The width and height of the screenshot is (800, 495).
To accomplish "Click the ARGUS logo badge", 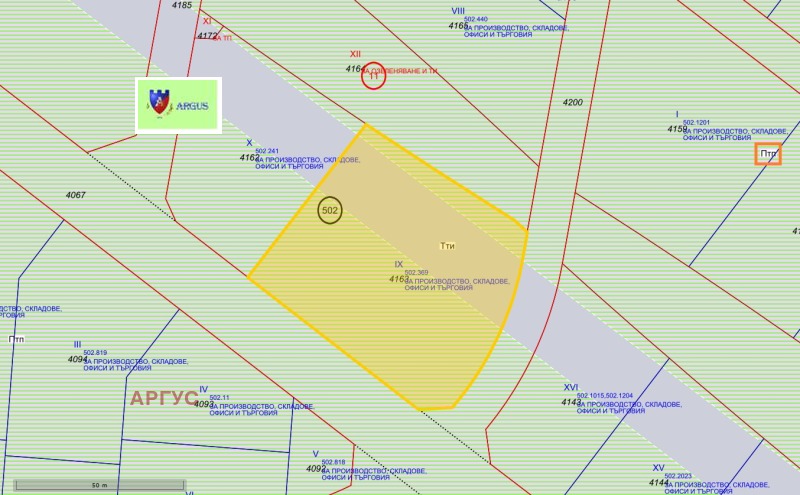I will [178, 105].
